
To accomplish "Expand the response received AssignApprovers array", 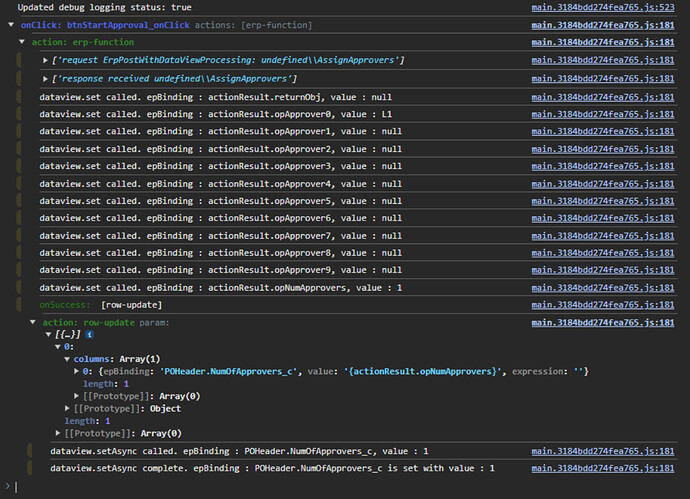I will click(45, 79).
